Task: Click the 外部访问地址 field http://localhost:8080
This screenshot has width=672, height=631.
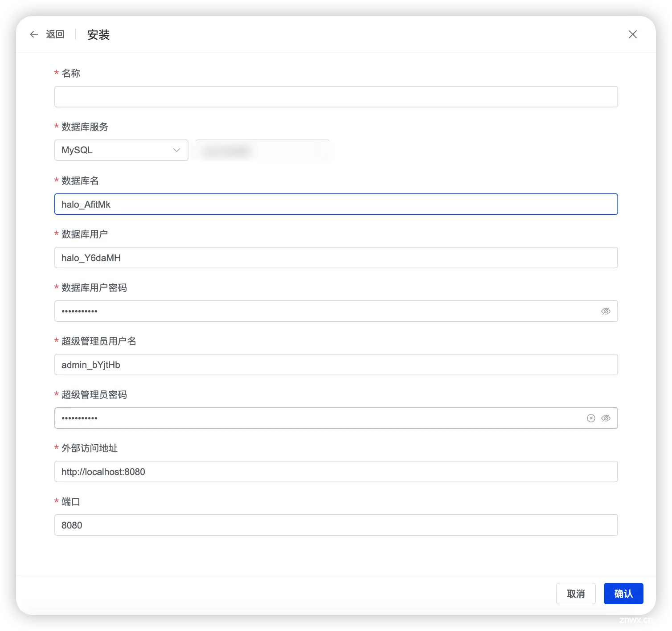Action: coord(336,471)
